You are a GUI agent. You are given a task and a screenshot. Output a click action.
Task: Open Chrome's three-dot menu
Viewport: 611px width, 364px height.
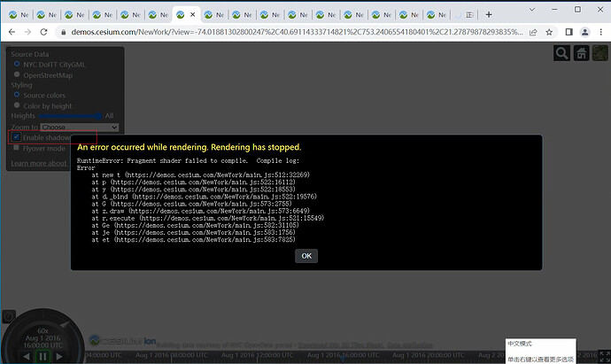click(601, 32)
